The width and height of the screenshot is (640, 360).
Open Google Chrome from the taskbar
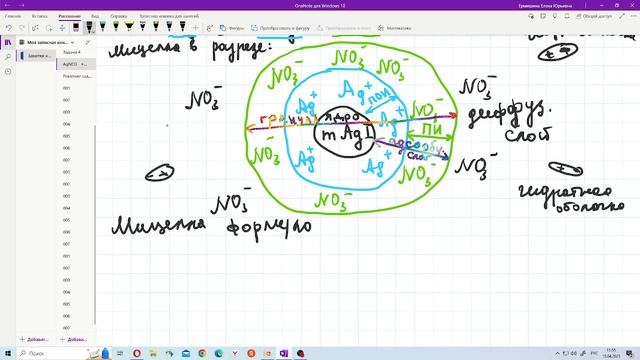click(202, 353)
